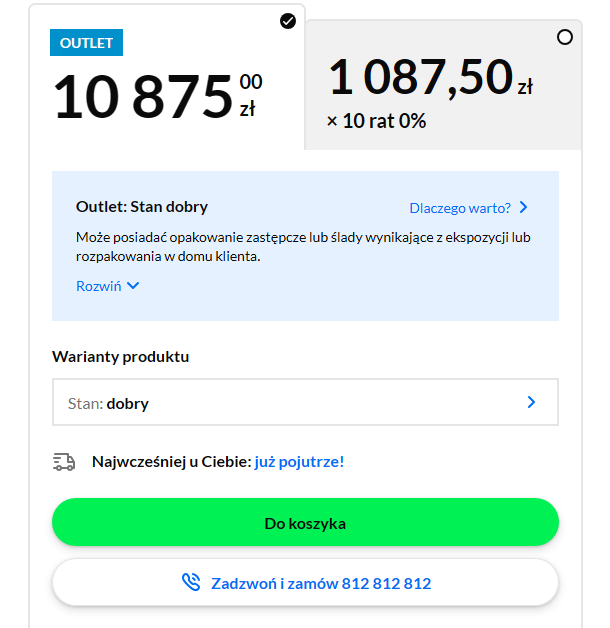Click the phone icon on the call button
Screen dimensions: 610x628
click(191, 582)
